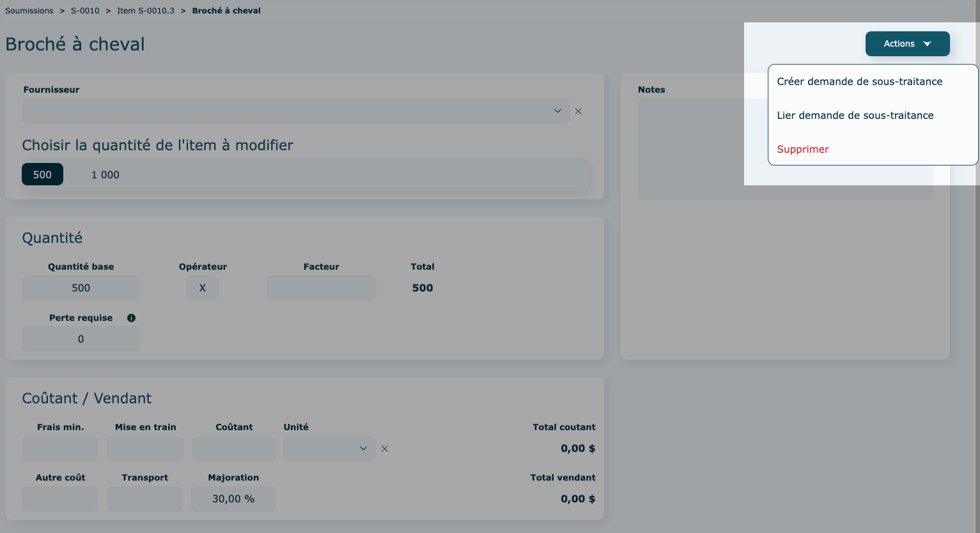The width and height of the screenshot is (980, 533).
Task: Collapse the Actions dropdown button
Action: point(907,44)
